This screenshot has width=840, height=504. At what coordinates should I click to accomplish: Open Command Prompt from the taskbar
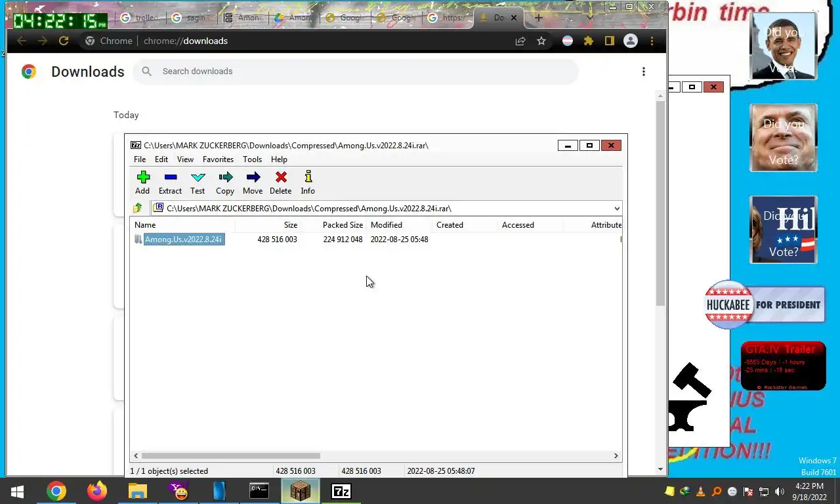[x=259, y=491]
